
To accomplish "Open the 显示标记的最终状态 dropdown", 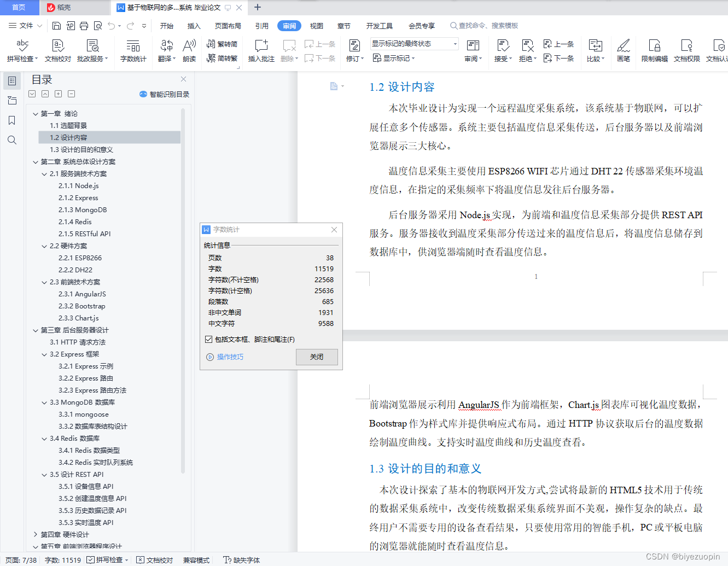I will (x=414, y=44).
